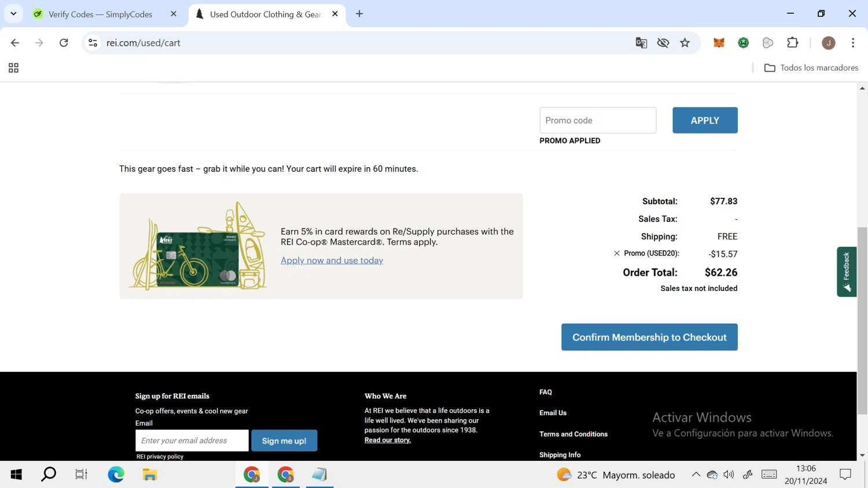Reload the REI cart page
This screenshot has width=868, height=488.
(64, 43)
